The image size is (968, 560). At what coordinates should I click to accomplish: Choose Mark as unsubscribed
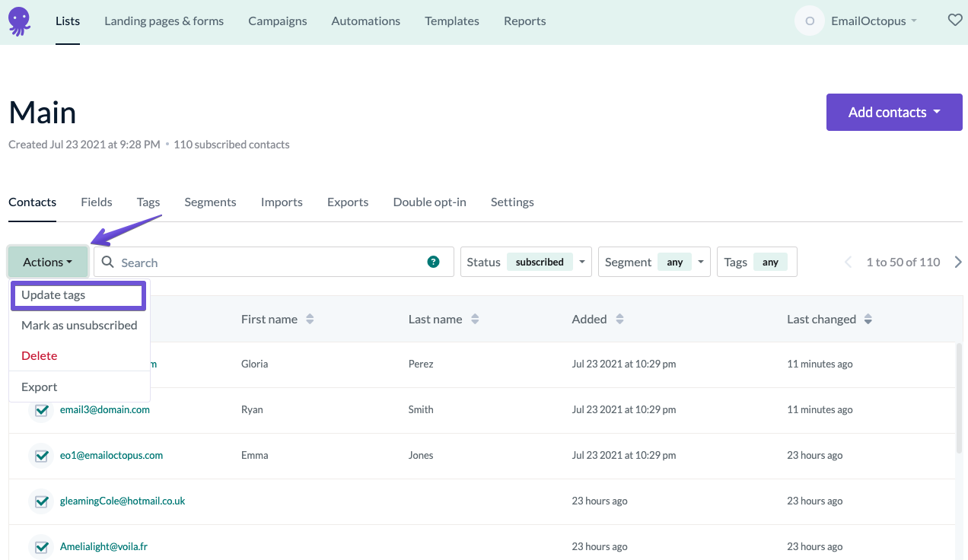pos(79,325)
